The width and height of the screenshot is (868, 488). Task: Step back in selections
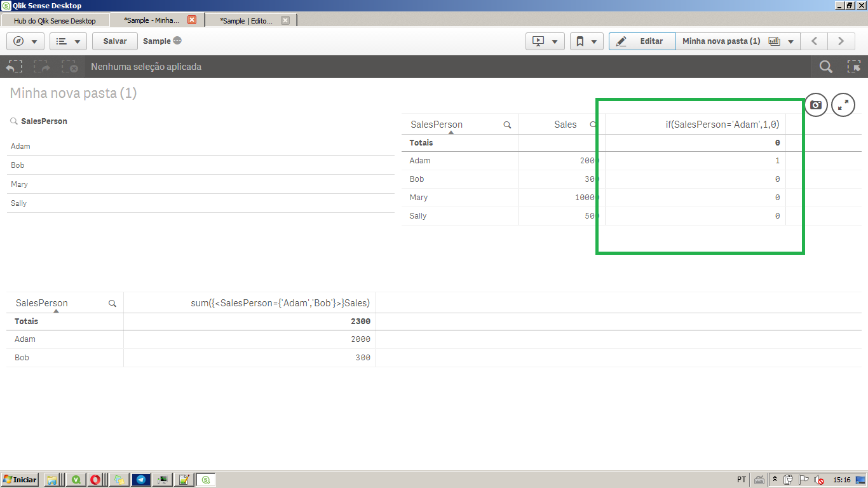14,67
